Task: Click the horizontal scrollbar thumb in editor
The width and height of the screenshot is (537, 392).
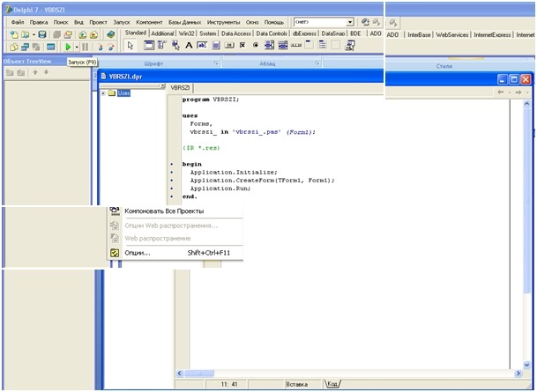Action: [x=199, y=374]
